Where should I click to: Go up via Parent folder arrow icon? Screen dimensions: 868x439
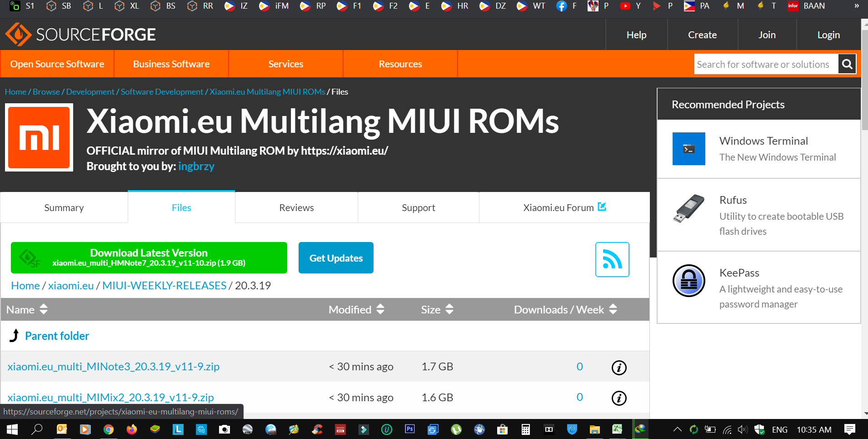click(15, 336)
